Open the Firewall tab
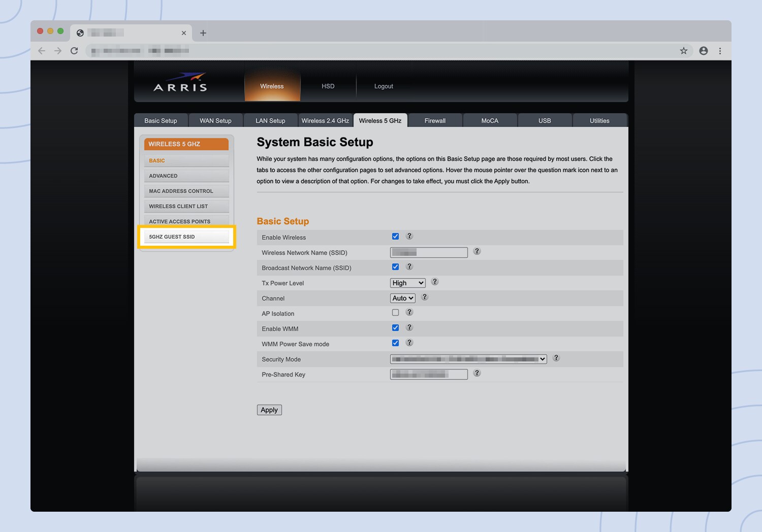Viewport: 762px width, 532px height. 435,121
